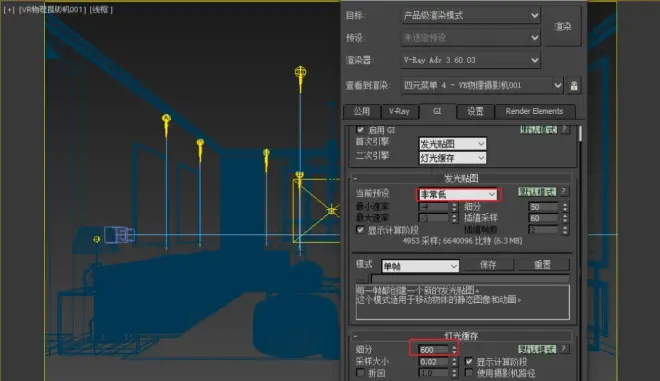The height and width of the screenshot is (381, 660).
Task: Open the 首次引擎 发光贴图 dropdown
Action: click(x=452, y=144)
